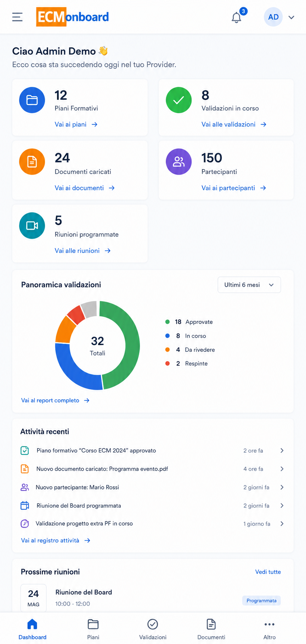This screenshot has height=644, width=306.
Task: Click the ECMonboard logo
Action: [x=73, y=17]
